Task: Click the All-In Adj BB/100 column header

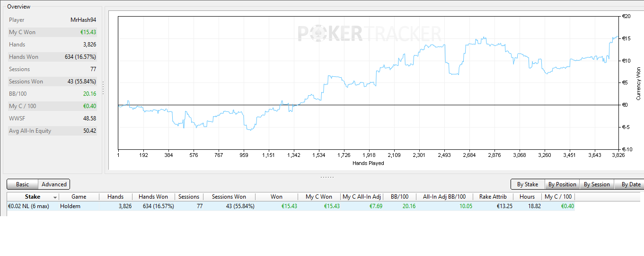Action: [x=444, y=197]
